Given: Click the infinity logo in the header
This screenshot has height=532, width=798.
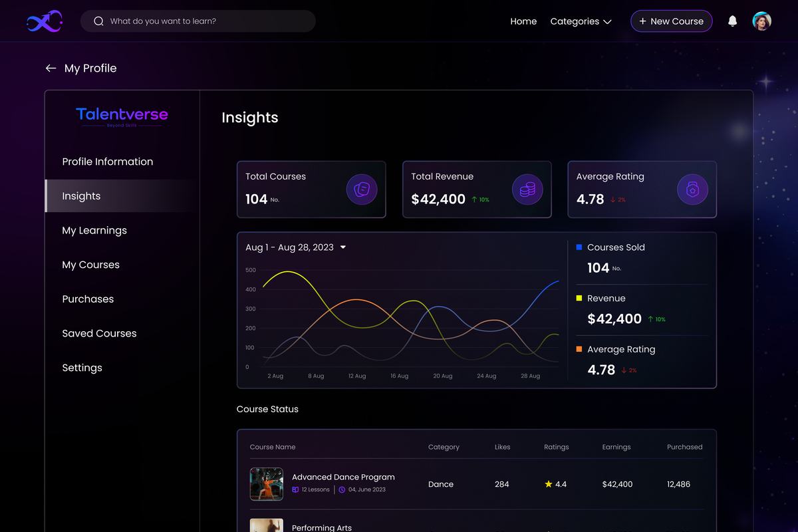Looking at the screenshot, I should pyautogui.click(x=45, y=21).
